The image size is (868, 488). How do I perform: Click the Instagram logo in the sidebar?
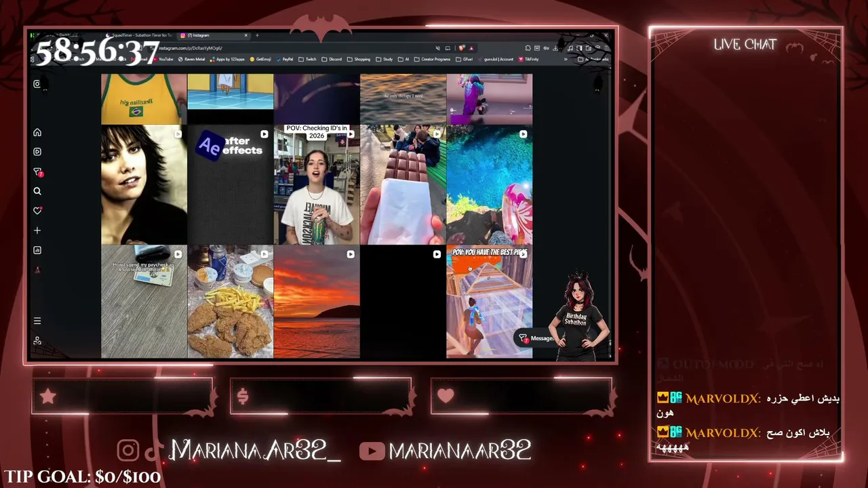pos(37,84)
